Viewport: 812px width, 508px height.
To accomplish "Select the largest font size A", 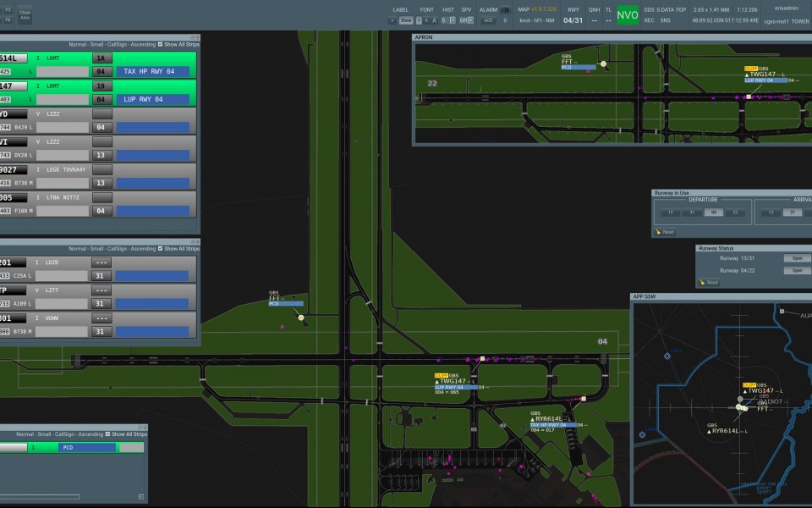I will click(434, 20).
